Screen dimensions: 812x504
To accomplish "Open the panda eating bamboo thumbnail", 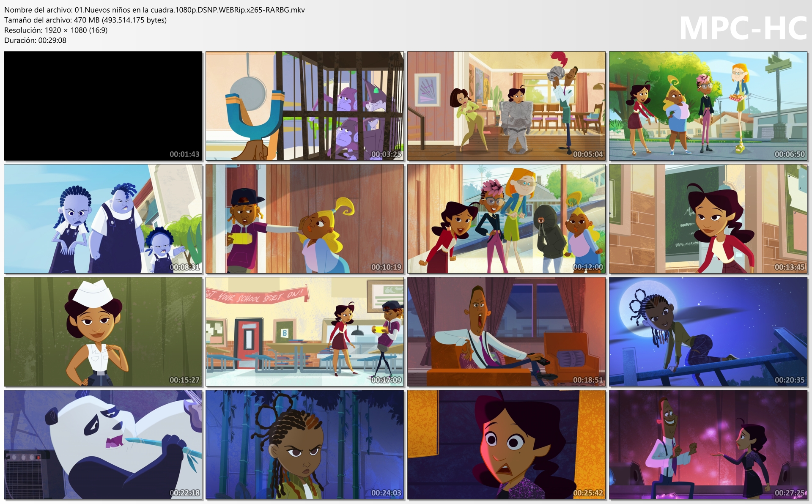I will pos(103,445).
